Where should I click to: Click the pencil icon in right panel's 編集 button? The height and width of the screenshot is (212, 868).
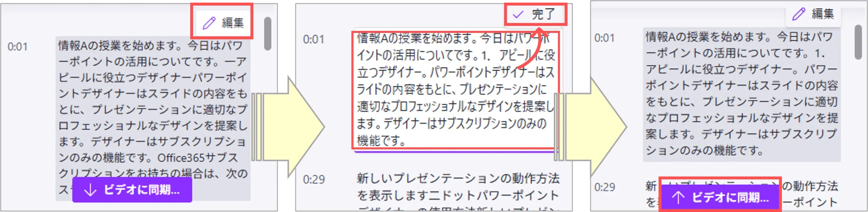click(798, 14)
